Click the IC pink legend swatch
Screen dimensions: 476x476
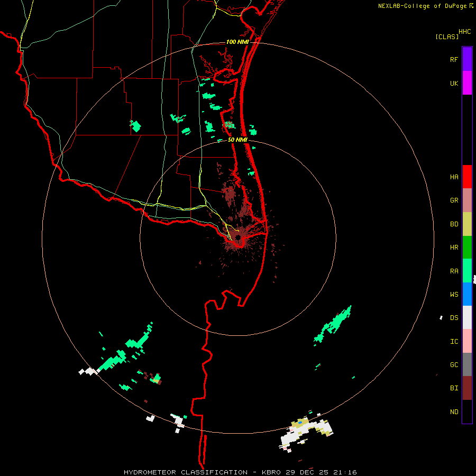tap(467, 341)
